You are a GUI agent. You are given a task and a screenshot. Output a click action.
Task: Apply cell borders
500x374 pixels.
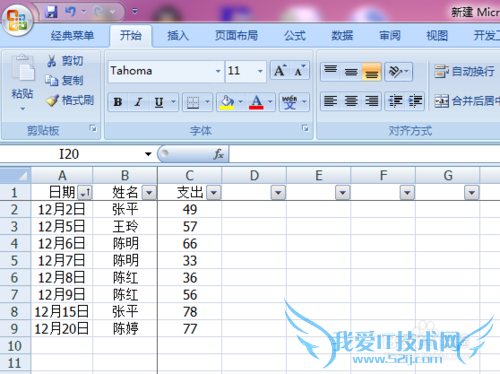click(193, 102)
